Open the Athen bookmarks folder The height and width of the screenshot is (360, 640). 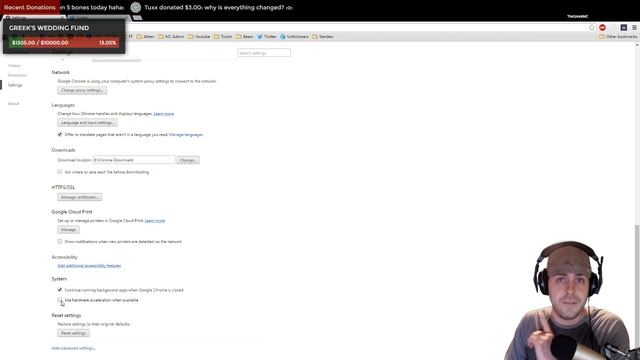(x=145, y=37)
